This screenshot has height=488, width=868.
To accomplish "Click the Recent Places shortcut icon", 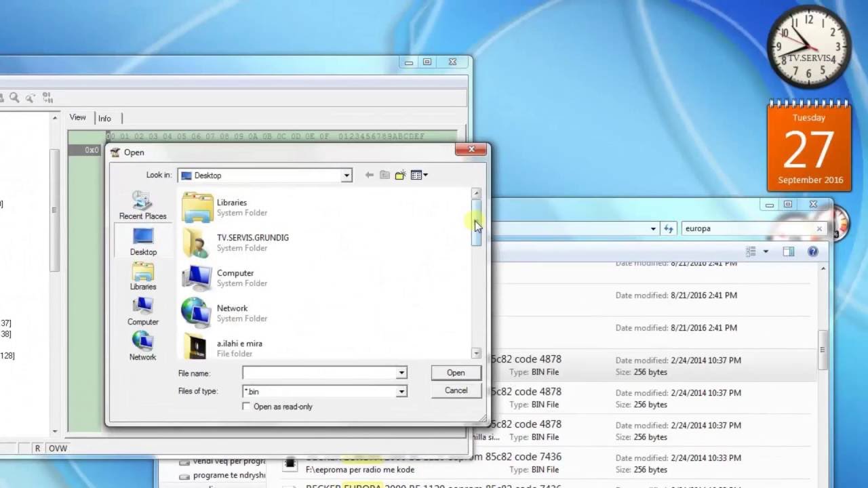I will tap(142, 205).
